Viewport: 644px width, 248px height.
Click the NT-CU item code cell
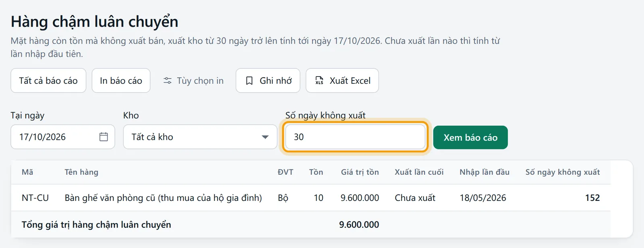(x=35, y=198)
